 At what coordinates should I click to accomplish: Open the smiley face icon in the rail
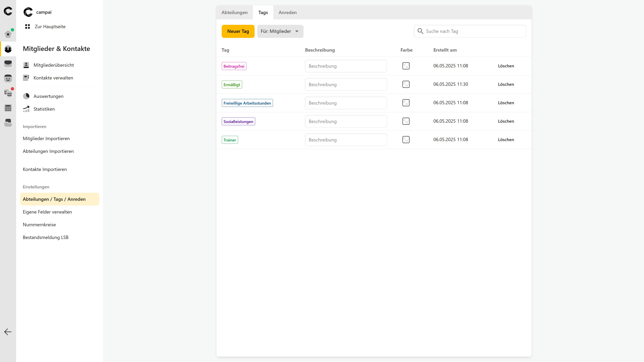click(x=8, y=78)
